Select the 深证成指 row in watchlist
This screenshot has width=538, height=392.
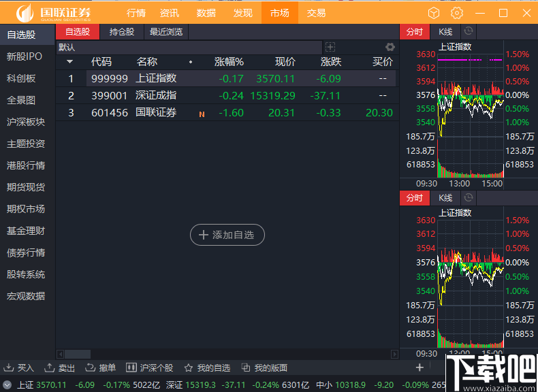click(x=226, y=95)
